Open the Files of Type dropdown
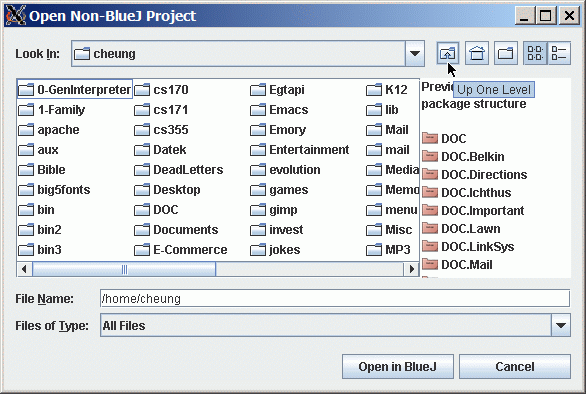The width and height of the screenshot is (586, 394). pyautogui.click(x=561, y=325)
